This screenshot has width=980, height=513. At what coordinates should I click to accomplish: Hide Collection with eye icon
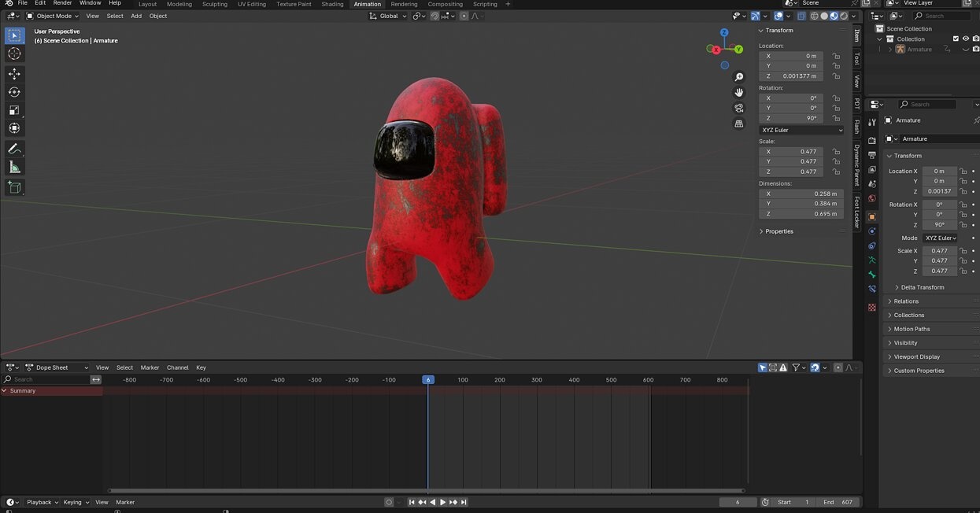click(966, 39)
